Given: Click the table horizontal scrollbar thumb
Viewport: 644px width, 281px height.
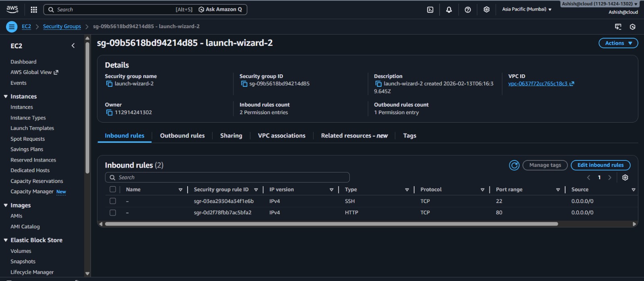Looking at the screenshot, I should tap(331, 224).
